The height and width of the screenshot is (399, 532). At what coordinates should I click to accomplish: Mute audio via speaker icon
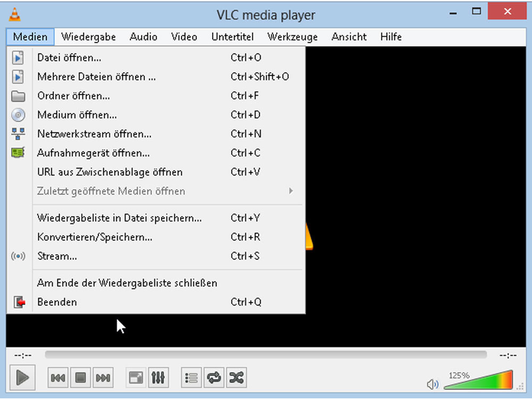click(x=433, y=384)
